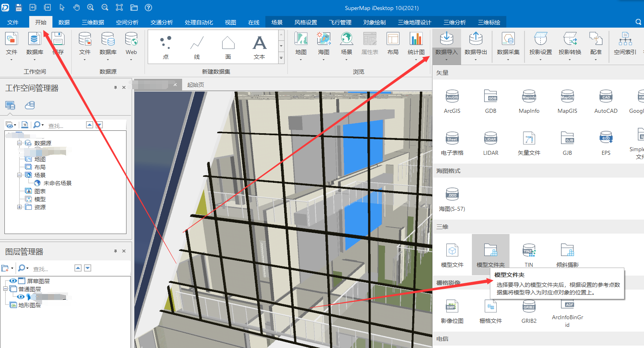Switch to the 三维数据 ribbon tab
The image size is (644, 348).
(93, 22)
